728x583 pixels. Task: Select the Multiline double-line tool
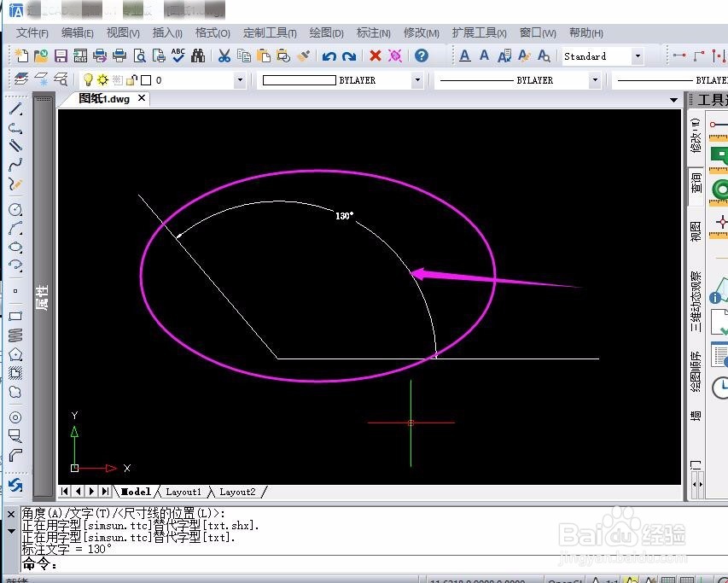[x=15, y=146]
